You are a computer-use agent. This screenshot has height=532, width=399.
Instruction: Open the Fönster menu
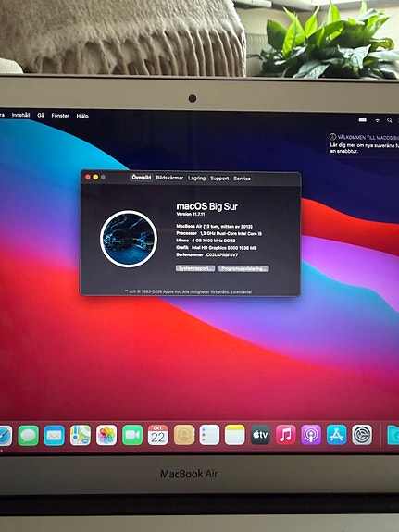click(60, 116)
